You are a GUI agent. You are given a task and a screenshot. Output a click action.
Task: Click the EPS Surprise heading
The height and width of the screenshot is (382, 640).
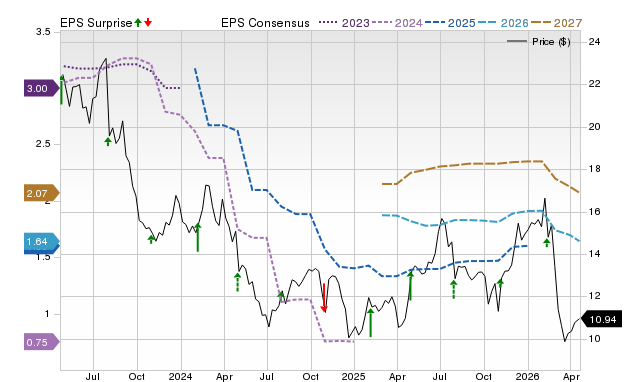(96, 23)
